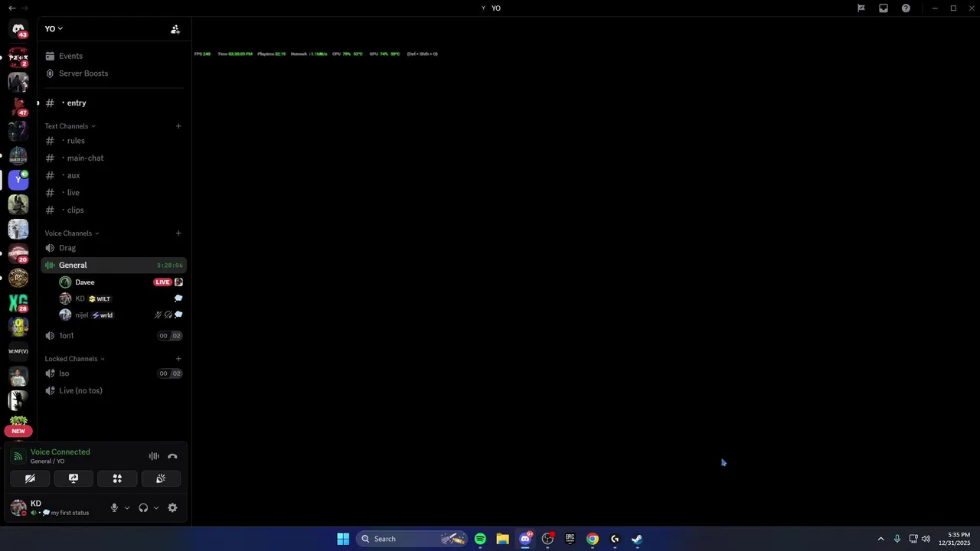Open the noise suppression waveform icon
980x551 pixels.
[x=154, y=456]
